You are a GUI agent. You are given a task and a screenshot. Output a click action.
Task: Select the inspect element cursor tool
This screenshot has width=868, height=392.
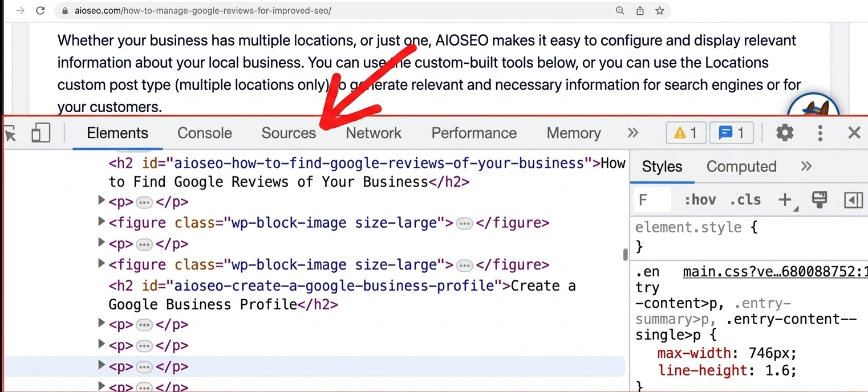[10, 133]
